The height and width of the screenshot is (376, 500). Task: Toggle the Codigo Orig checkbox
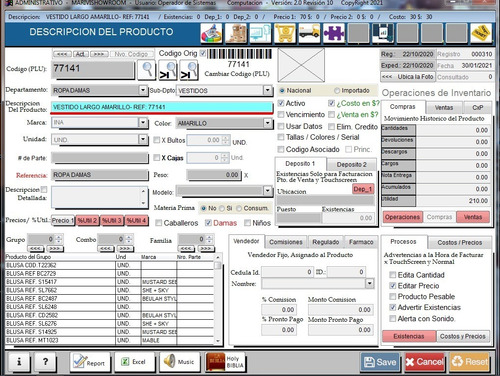[203, 53]
